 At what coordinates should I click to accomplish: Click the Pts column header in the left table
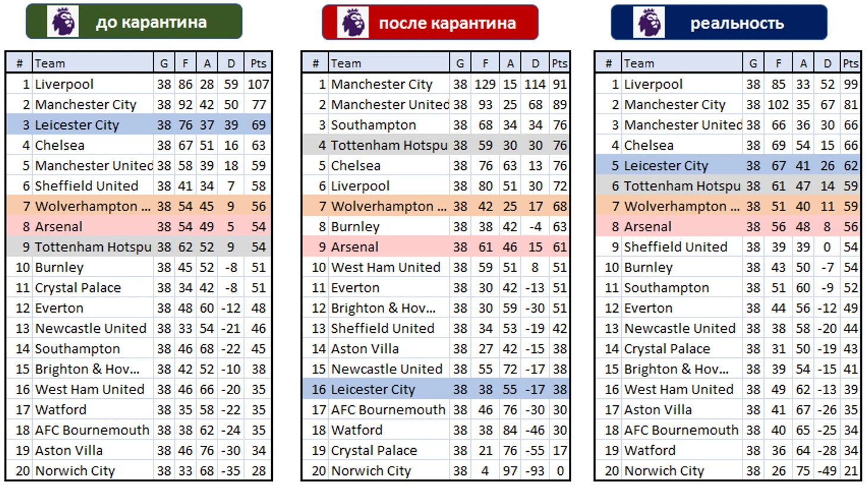[x=259, y=63]
